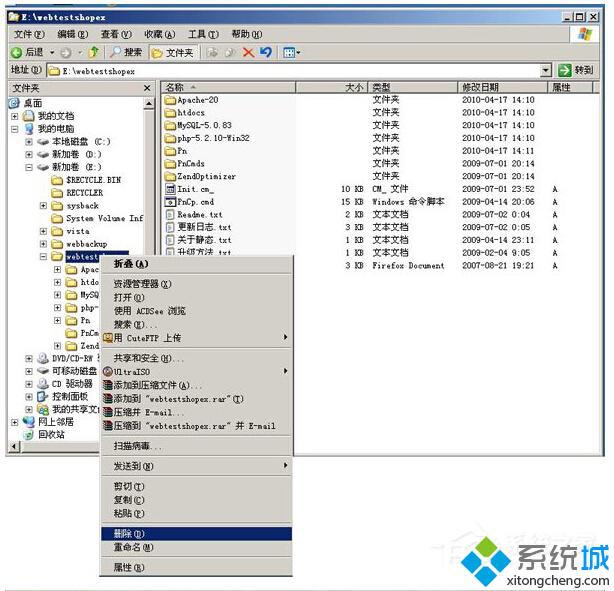614x591 pixels.
Task: Select the PnCp.cmd script file
Action: coord(190,202)
